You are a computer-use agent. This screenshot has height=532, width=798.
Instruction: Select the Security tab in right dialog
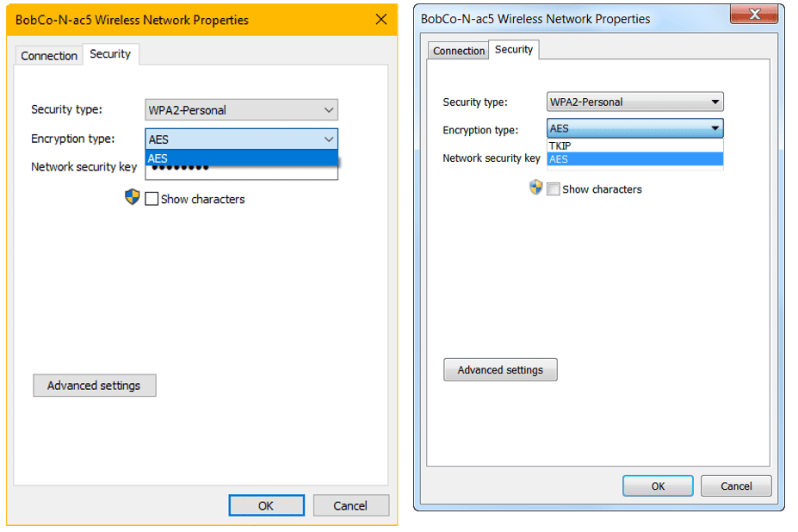(514, 50)
